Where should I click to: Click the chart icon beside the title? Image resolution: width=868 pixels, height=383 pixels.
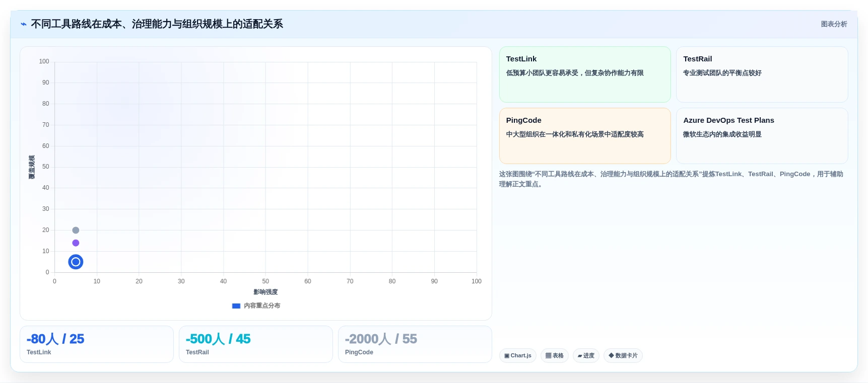pyautogui.click(x=24, y=24)
